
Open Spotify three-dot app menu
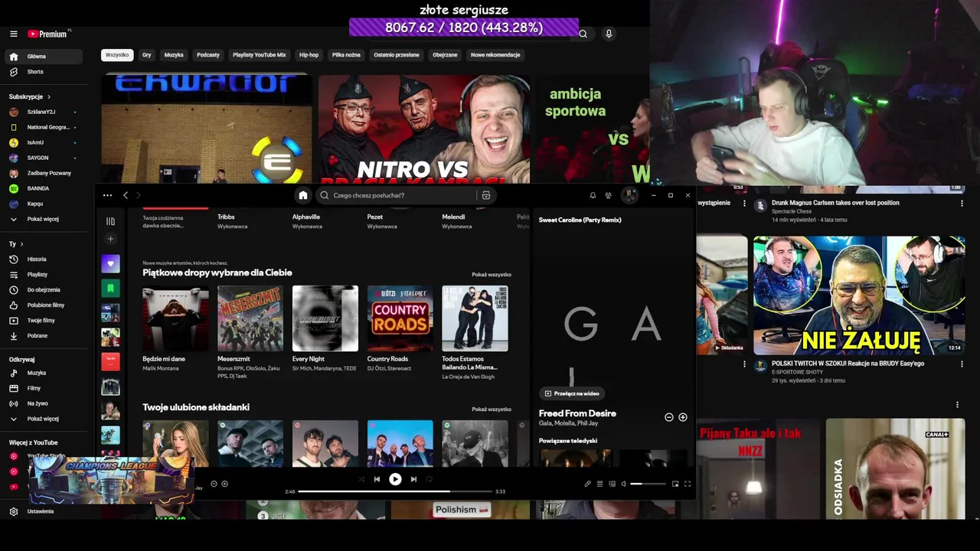coord(107,195)
